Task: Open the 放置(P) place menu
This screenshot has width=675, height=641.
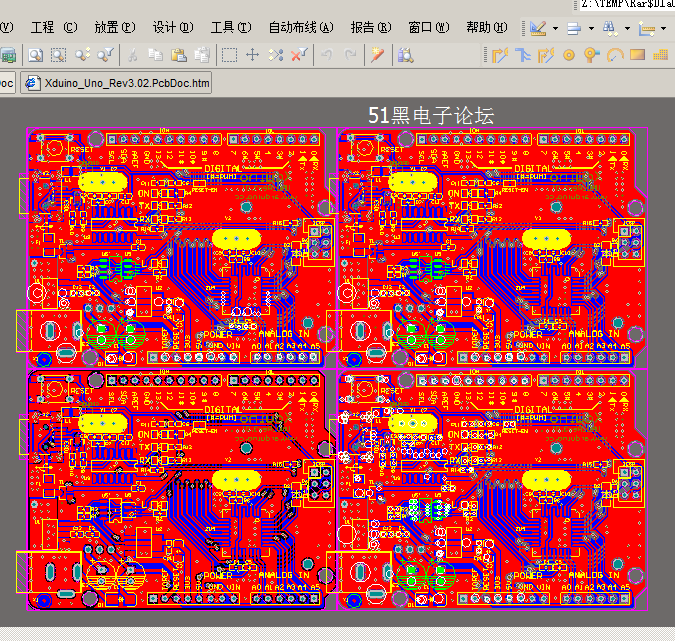Action: click(x=115, y=28)
